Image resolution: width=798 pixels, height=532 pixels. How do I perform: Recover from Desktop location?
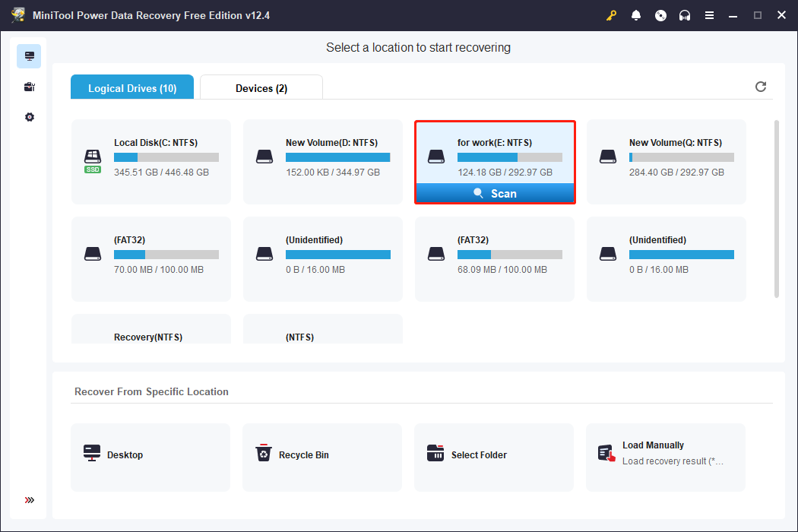tap(150, 458)
